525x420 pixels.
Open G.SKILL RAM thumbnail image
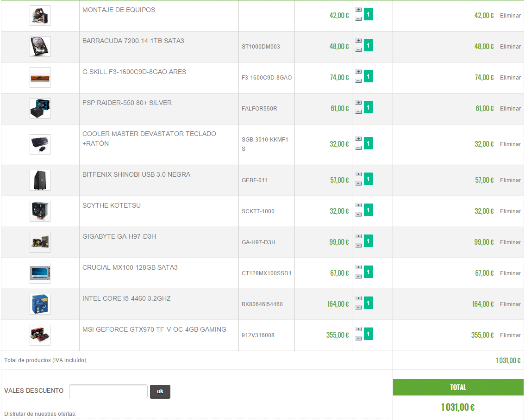coord(40,78)
